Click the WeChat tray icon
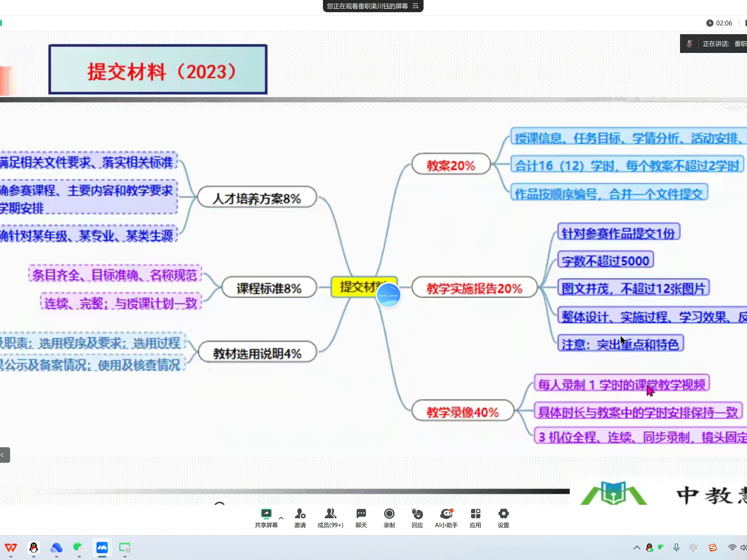Viewport: 747px width, 560px height. point(661,547)
